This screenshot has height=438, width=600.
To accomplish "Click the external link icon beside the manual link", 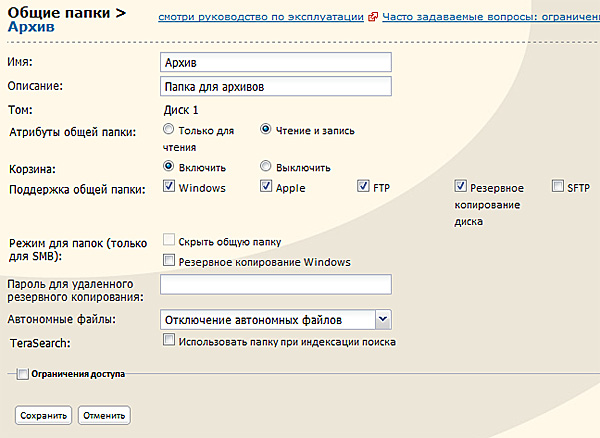I will point(373,17).
